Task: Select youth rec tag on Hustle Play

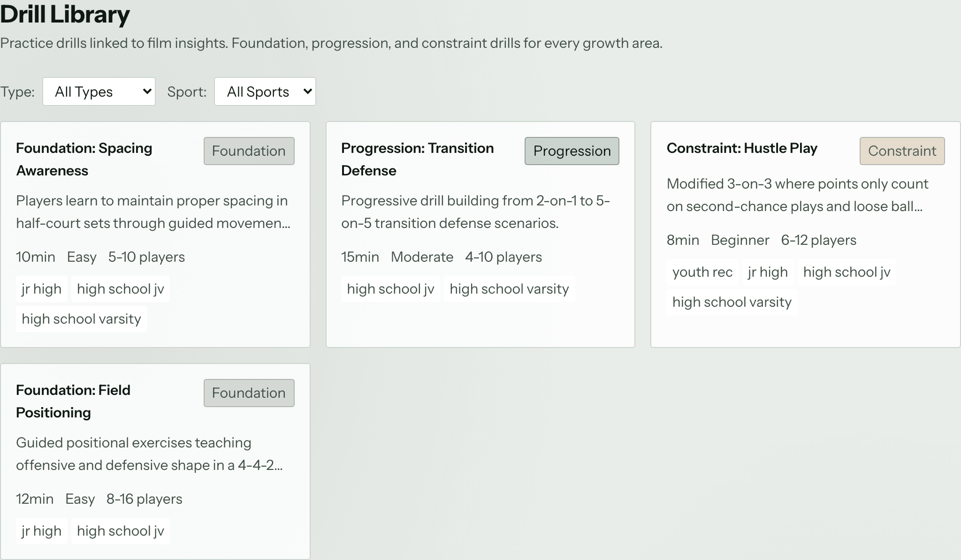Action: coord(702,272)
